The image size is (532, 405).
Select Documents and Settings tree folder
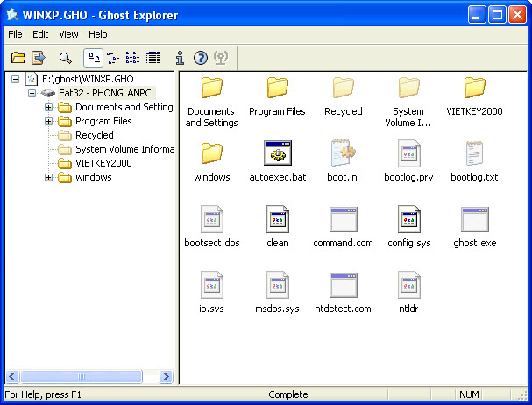(124, 107)
